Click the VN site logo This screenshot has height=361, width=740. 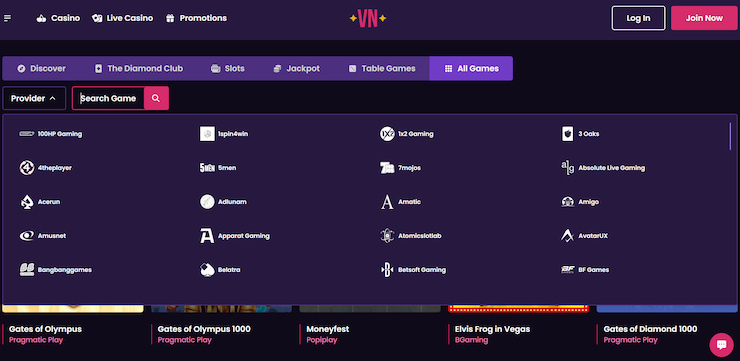[x=368, y=18]
